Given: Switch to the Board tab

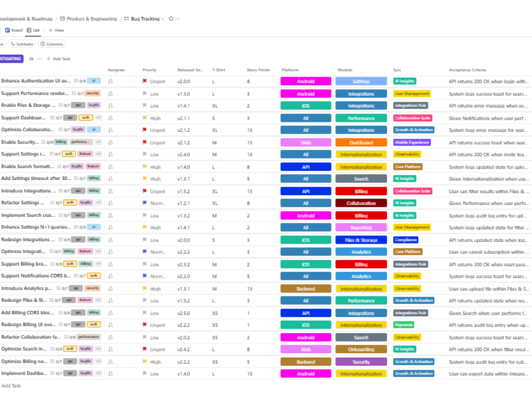Looking at the screenshot, I should tap(14, 30).
